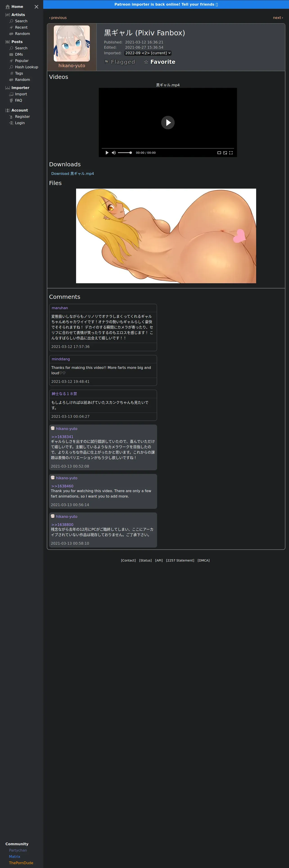Viewport: 289px width, 868px height.
Task: Follow the >>1638800 reply reference
Action: (62, 525)
